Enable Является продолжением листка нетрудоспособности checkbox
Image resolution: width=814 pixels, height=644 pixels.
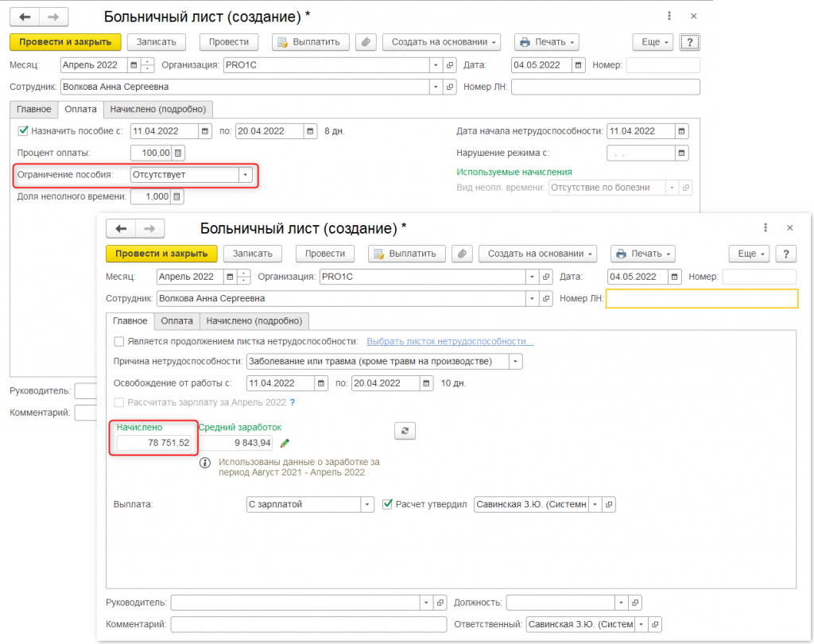point(119,342)
